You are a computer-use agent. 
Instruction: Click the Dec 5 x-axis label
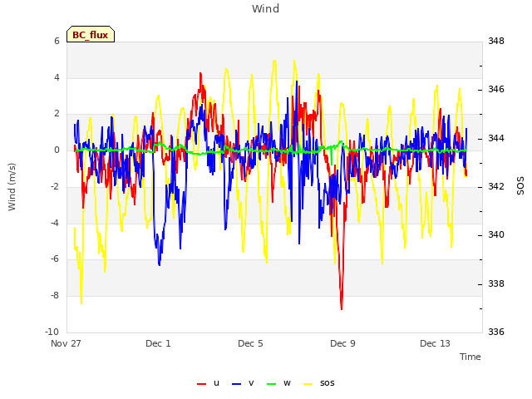tap(250, 343)
